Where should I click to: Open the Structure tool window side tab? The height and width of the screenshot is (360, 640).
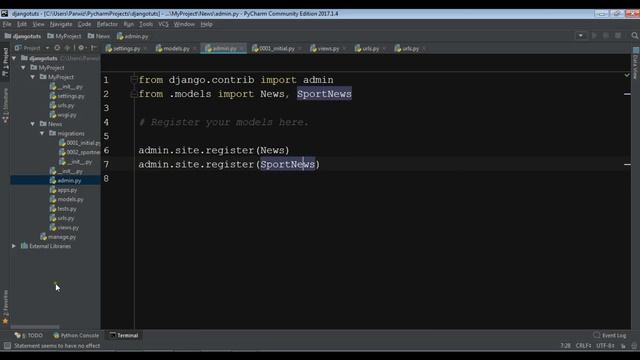(x=5, y=105)
